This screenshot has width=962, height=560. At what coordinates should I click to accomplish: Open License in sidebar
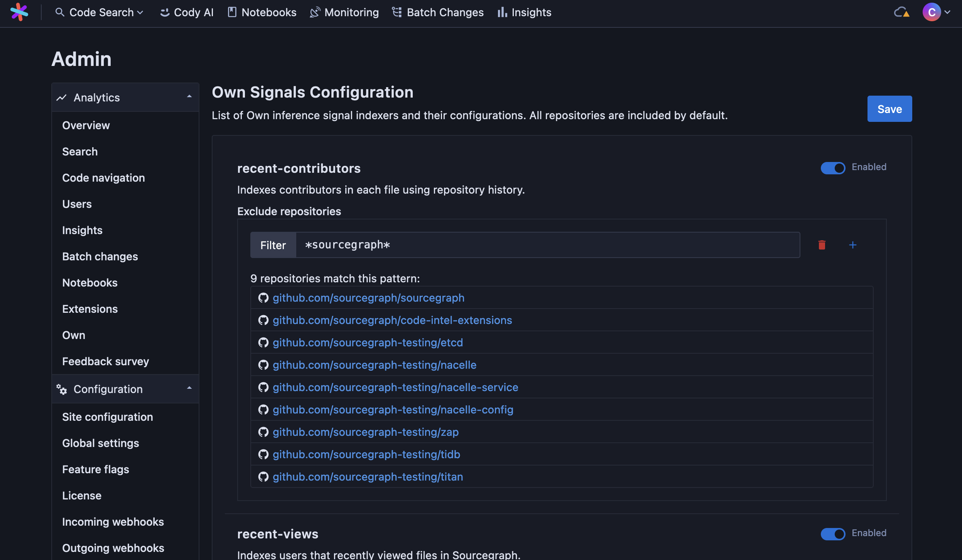[82, 496]
